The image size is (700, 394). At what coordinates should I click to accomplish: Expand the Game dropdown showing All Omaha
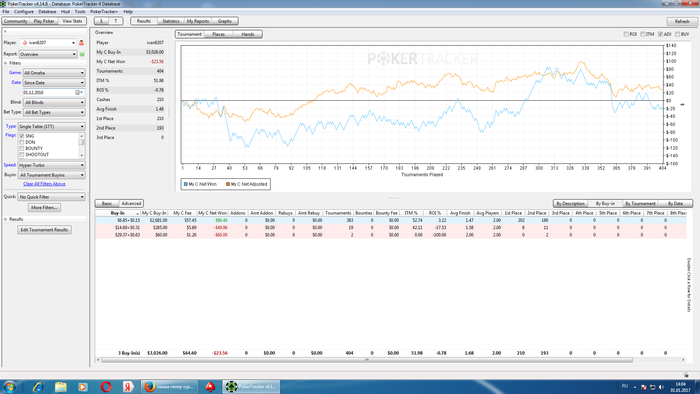tap(54, 73)
